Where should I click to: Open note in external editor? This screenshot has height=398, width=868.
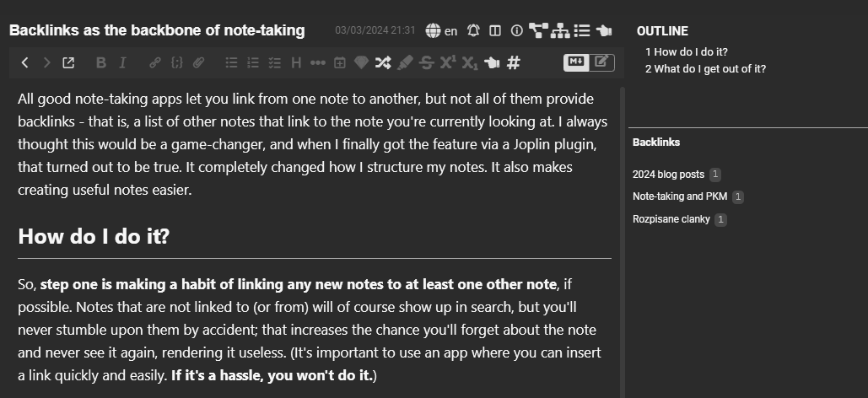click(x=68, y=62)
